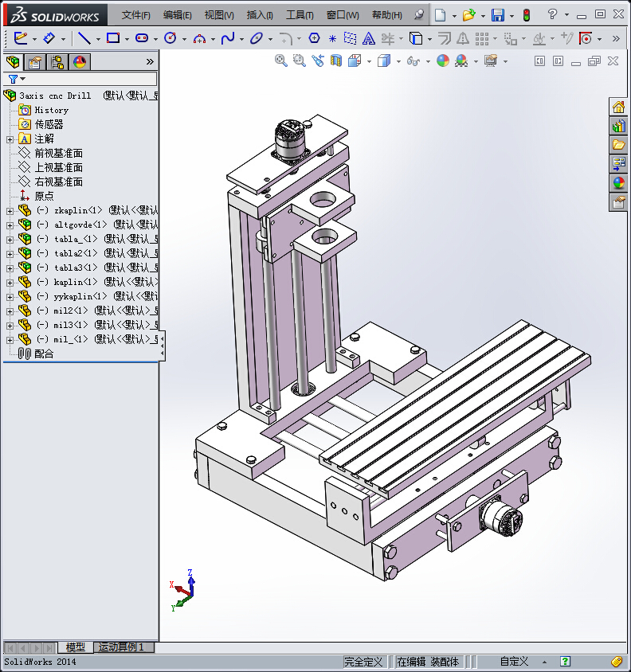The image size is (631, 672).
Task: Click the status bar help question icon
Action: click(x=566, y=662)
